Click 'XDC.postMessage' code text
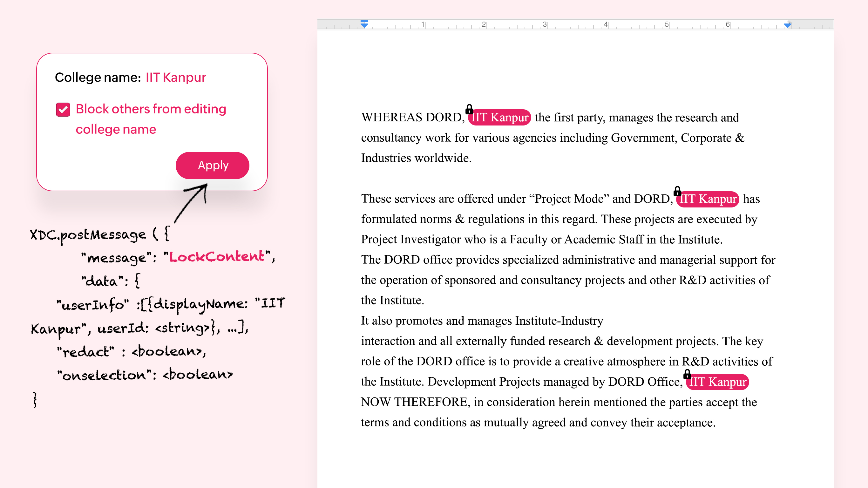 point(88,234)
